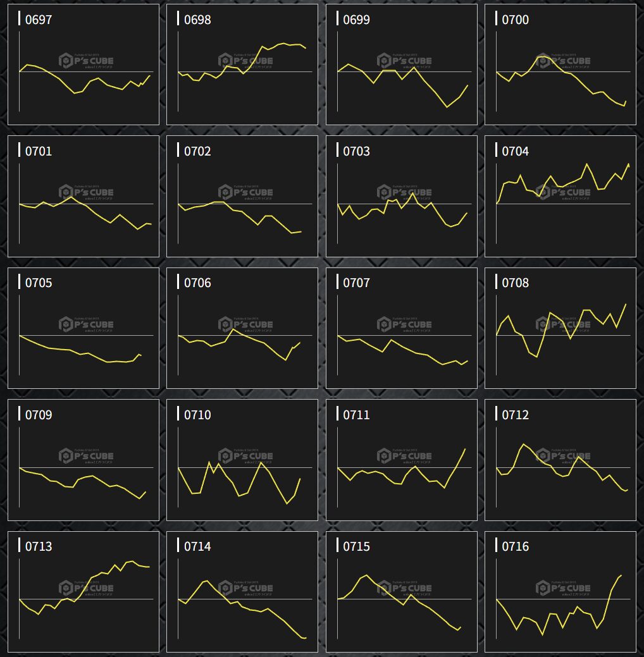Click the 0709 chart thumbnail
The width and height of the screenshot is (644, 657).
pyautogui.click(x=84, y=460)
